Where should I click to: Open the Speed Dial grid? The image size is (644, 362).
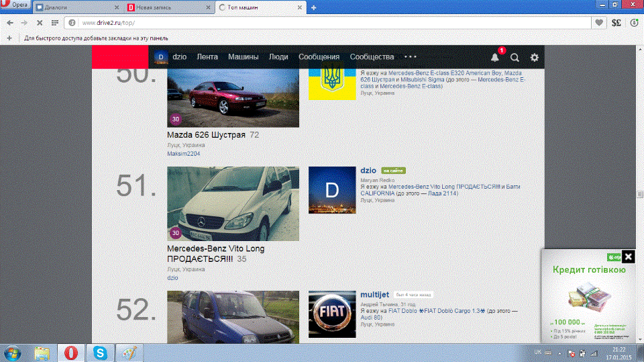click(54, 23)
